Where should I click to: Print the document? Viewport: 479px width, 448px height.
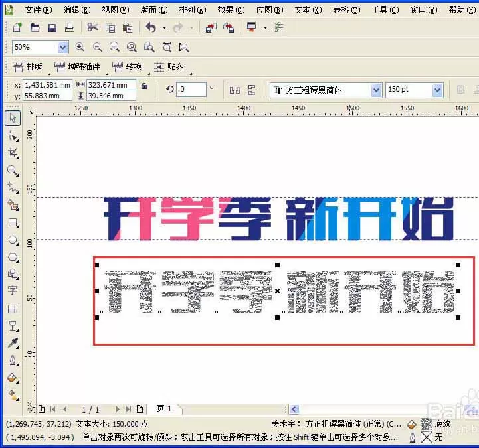(70, 28)
